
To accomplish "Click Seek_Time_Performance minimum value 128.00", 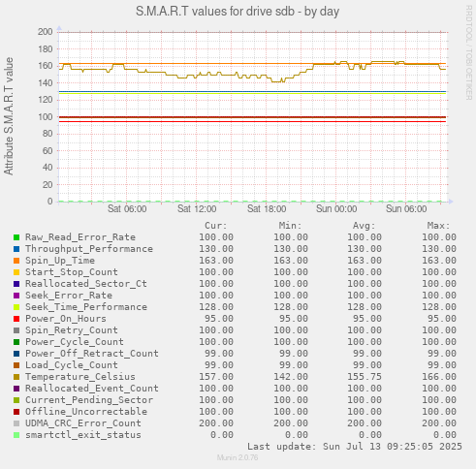I will (291, 307).
